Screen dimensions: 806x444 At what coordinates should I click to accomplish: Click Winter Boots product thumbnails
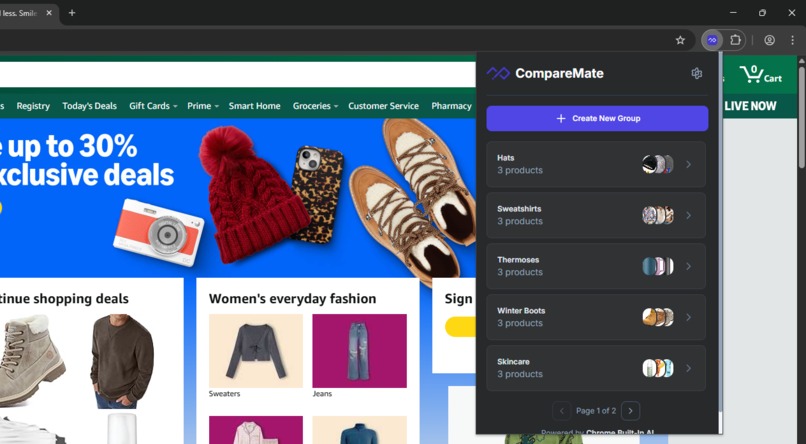pyautogui.click(x=658, y=317)
